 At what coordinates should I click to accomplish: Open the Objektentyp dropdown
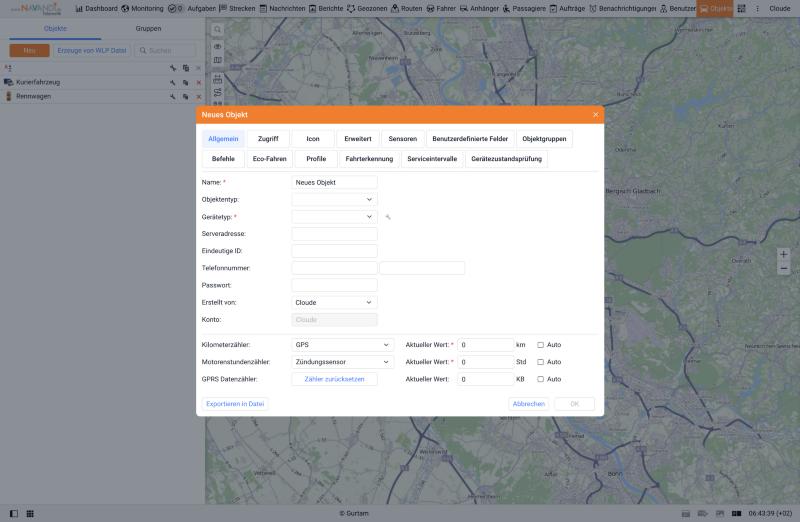pyautogui.click(x=334, y=200)
